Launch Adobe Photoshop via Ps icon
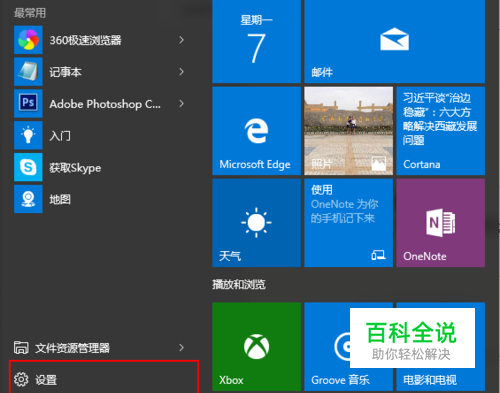Viewport: 500px width, 393px height. click(28, 103)
